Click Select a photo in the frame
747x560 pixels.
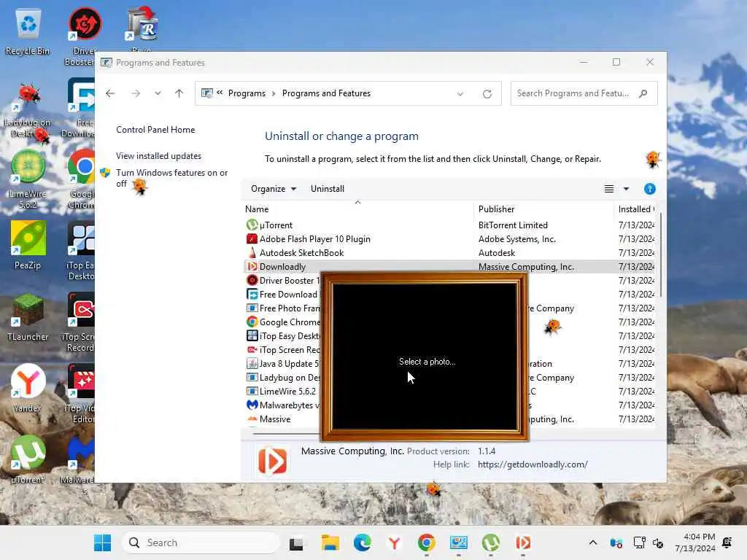click(427, 362)
